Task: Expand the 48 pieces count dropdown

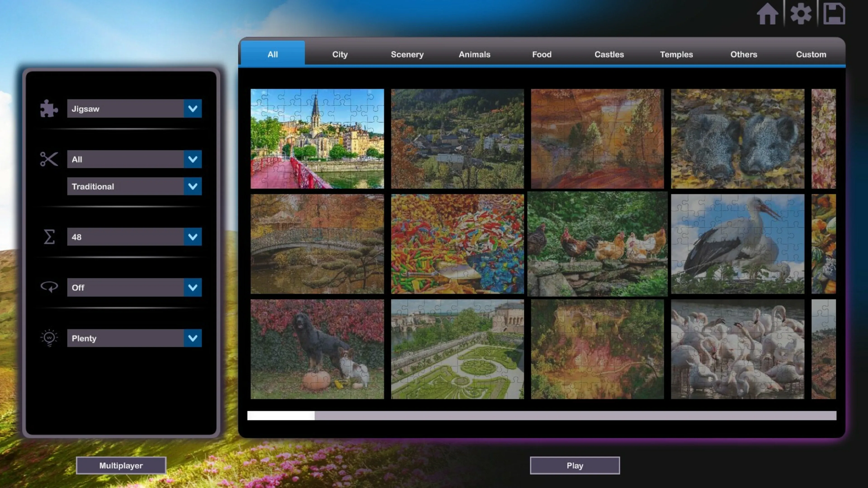Action: click(192, 237)
